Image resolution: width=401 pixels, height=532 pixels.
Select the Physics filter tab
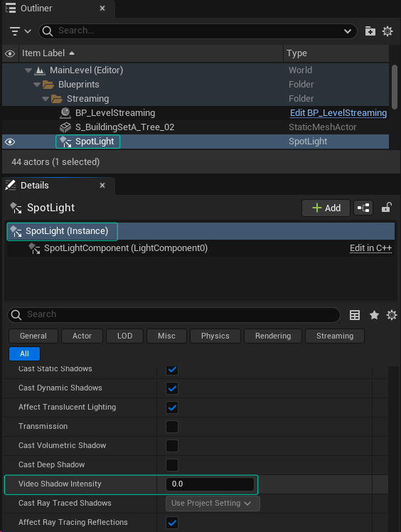(x=215, y=336)
